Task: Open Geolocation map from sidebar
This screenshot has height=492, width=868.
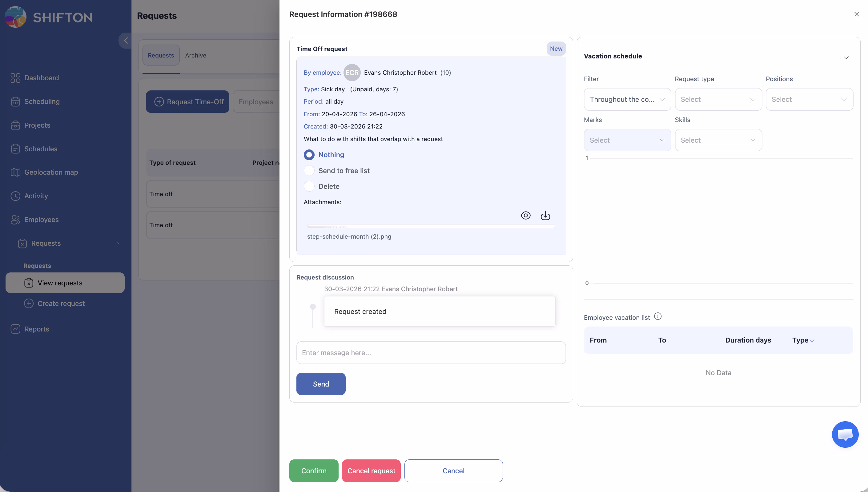Action: 51,172
